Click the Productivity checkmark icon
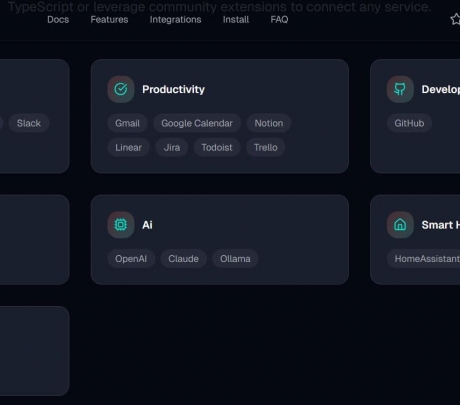The image size is (460, 405). coord(121,89)
